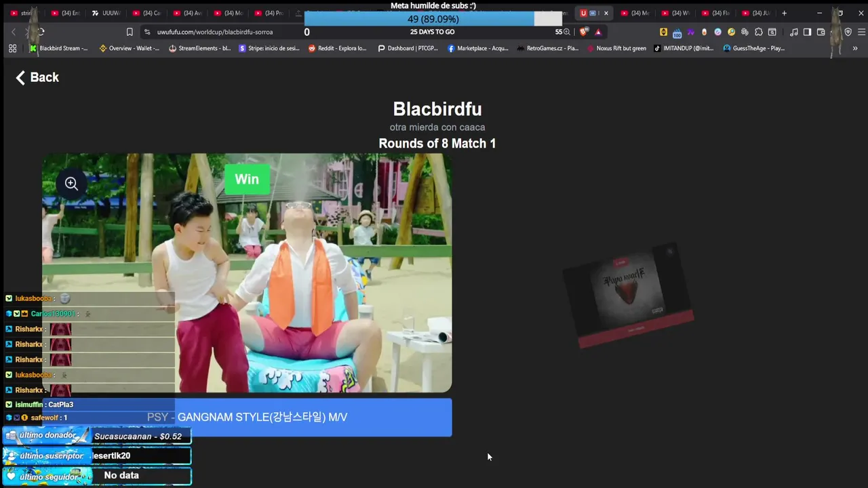Open the browser hamburger main menu
The width and height of the screenshot is (868, 488).
point(861,32)
